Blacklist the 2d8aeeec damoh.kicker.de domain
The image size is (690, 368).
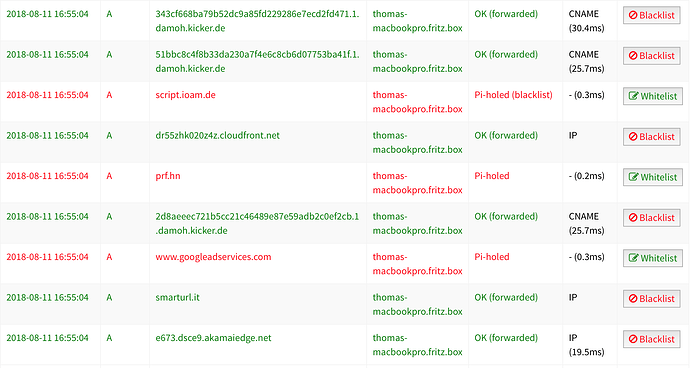(x=652, y=218)
